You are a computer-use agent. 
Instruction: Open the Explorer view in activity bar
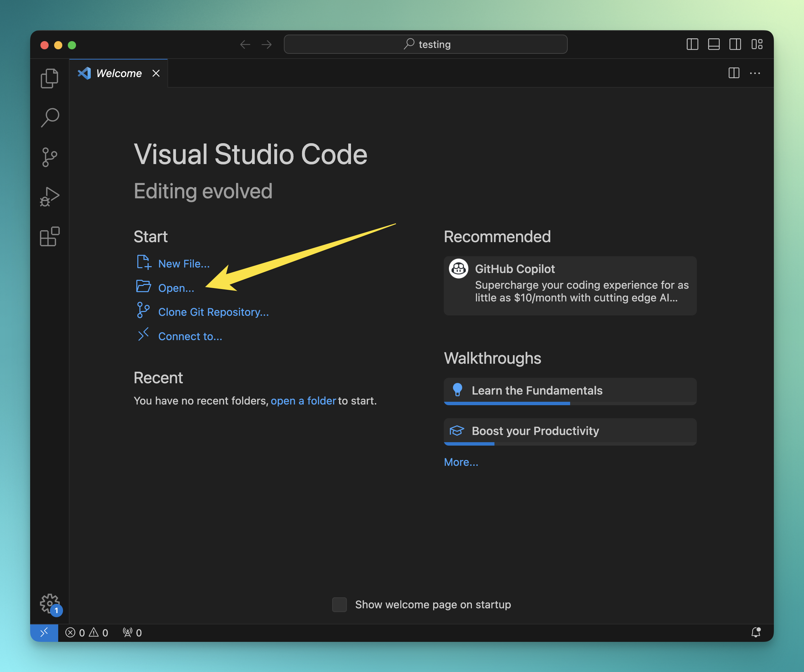(x=49, y=78)
